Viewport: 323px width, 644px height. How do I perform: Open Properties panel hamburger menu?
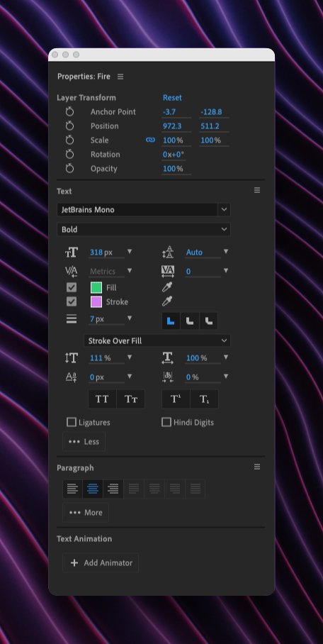[x=120, y=77]
